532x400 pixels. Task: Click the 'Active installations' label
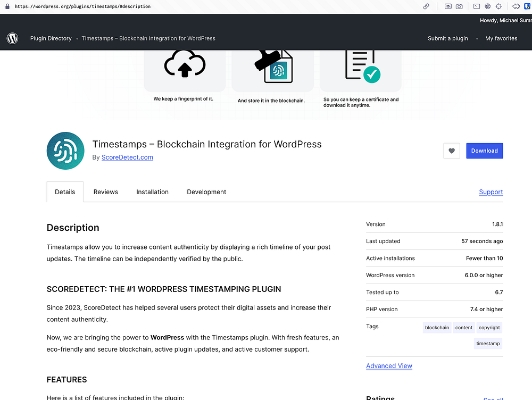click(x=390, y=258)
